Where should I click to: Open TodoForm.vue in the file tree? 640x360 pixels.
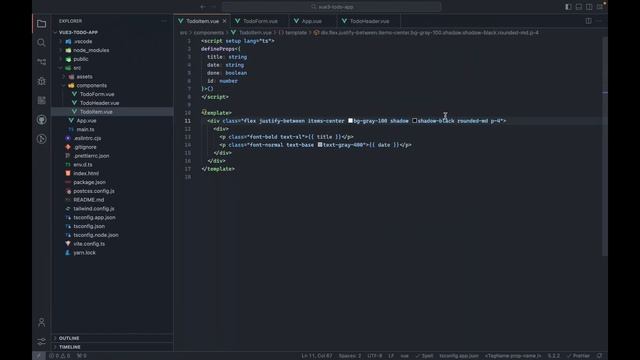click(112, 94)
